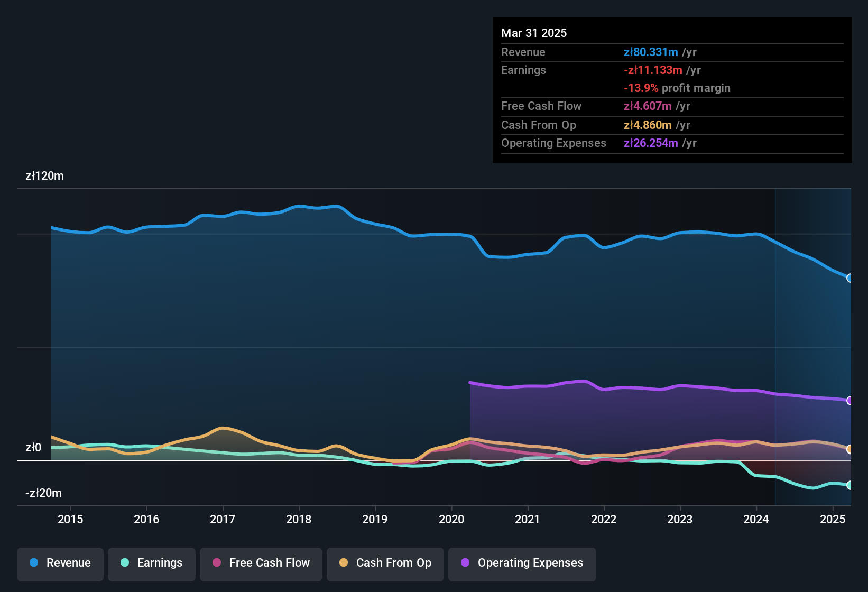868x592 pixels.
Task: Click the Operating Expenses tooltip label
Action: [x=553, y=143]
